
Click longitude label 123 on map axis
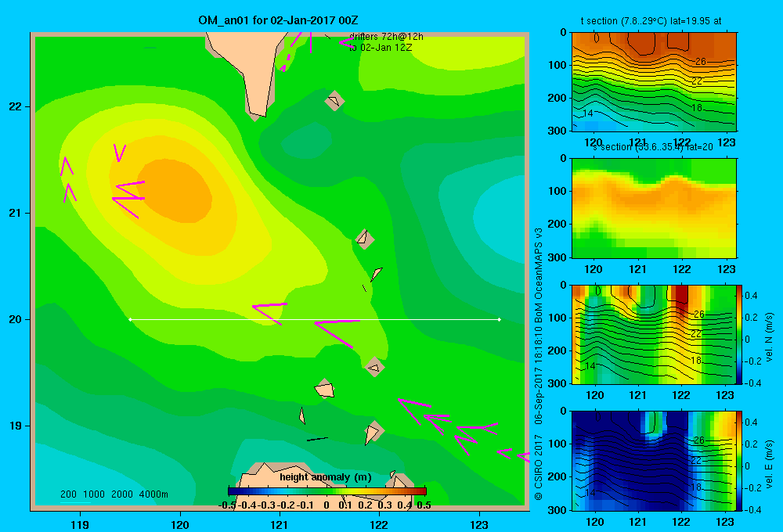click(x=479, y=525)
